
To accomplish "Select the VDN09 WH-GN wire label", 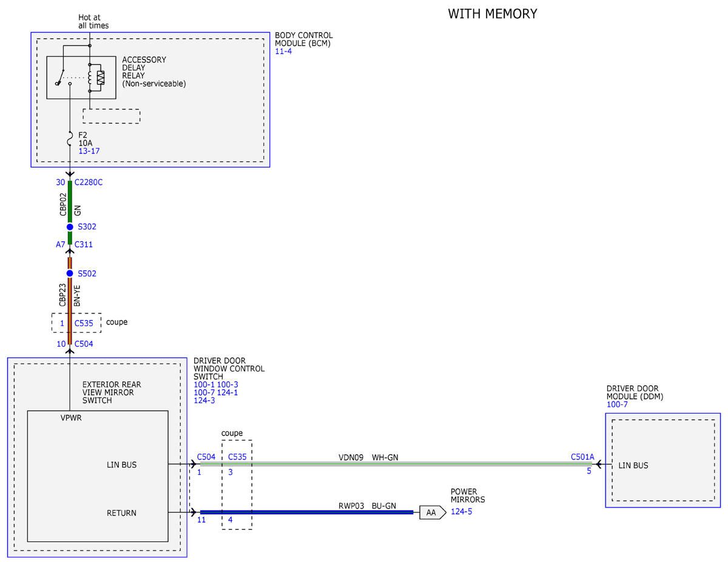I will (x=369, y=457).
